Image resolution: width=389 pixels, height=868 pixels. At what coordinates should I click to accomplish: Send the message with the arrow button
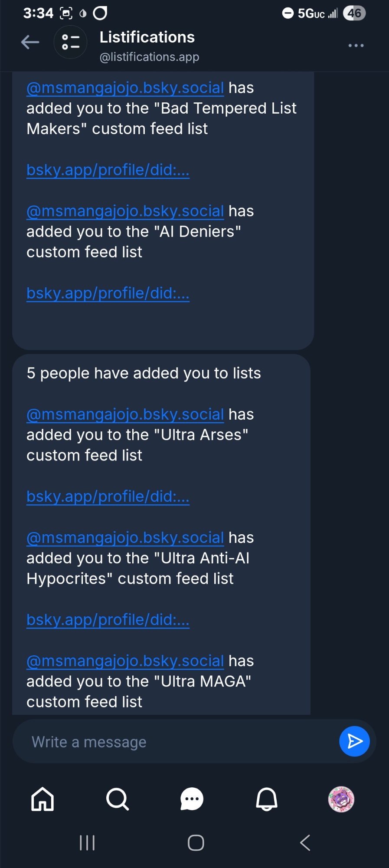354,741
